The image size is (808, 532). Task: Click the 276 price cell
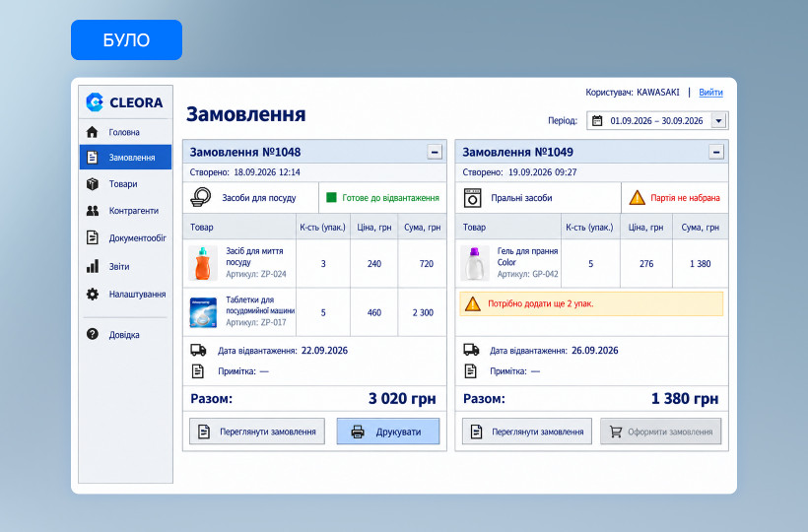(x=646, y=264)
